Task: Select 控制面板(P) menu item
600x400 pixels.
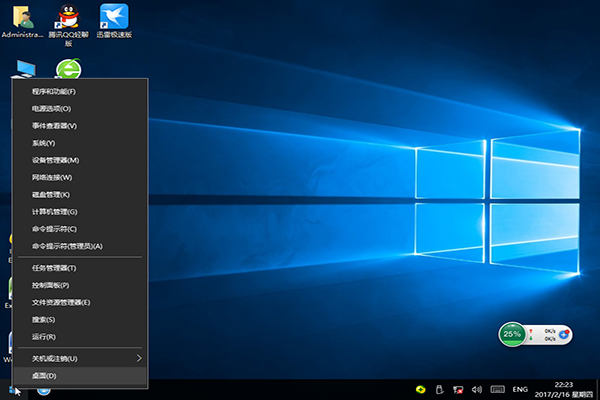Action: pyautogui.click(x=51, y=285)
